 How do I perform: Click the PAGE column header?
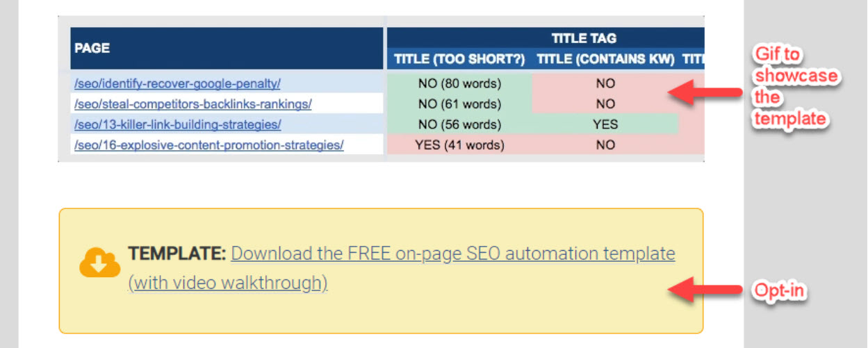(x=92, y=49)
